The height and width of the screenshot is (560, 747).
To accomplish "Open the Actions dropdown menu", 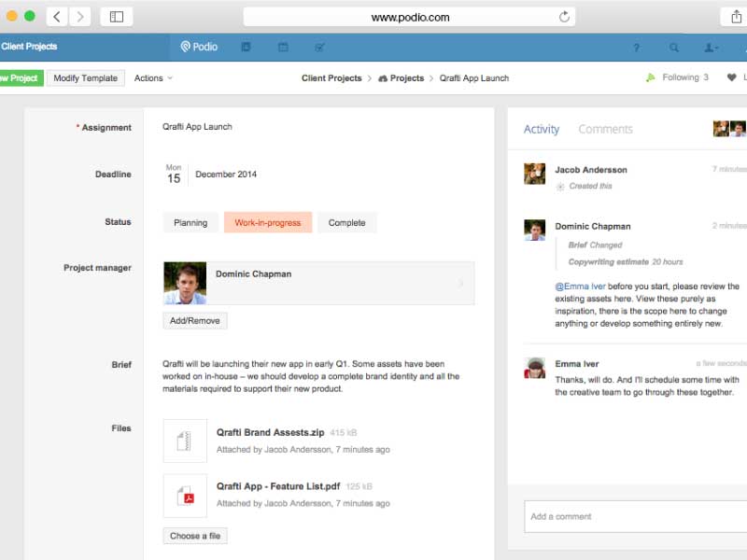I will (153, 78).
